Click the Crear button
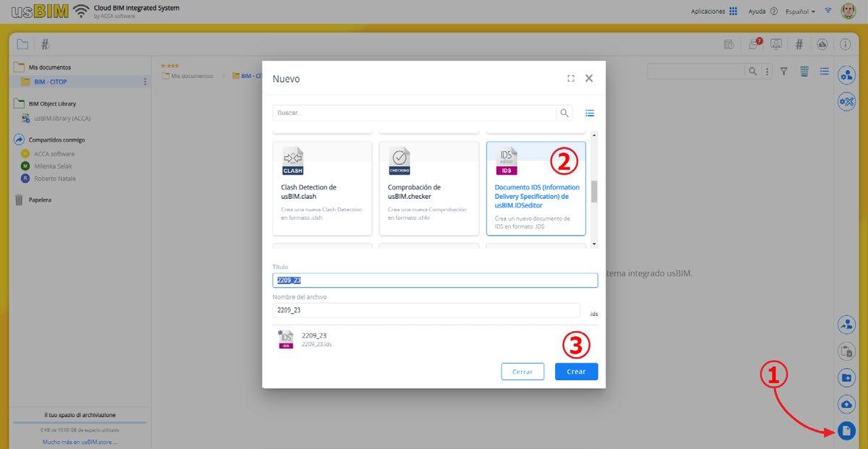Screen dimensions: 868x449 pos(576,372)
